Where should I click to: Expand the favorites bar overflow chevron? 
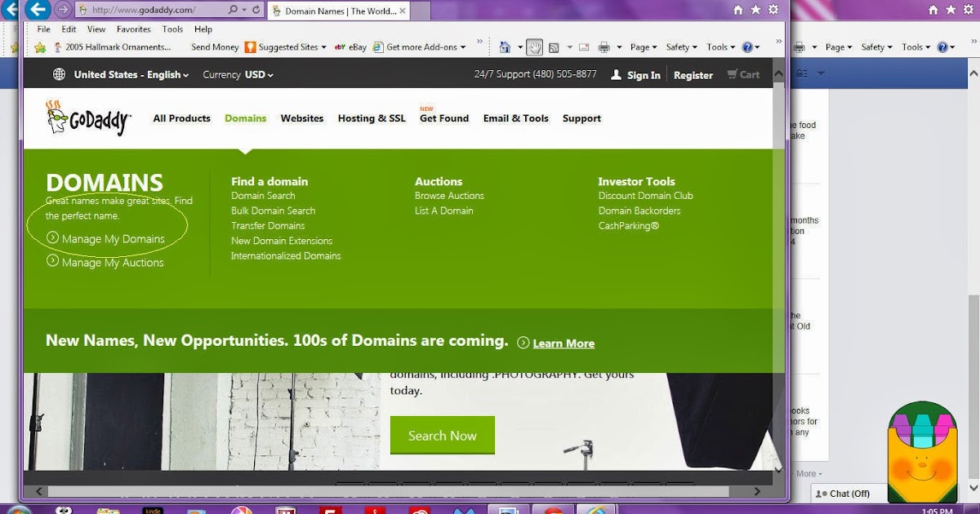pyautogui.click(x=479, y=42)
